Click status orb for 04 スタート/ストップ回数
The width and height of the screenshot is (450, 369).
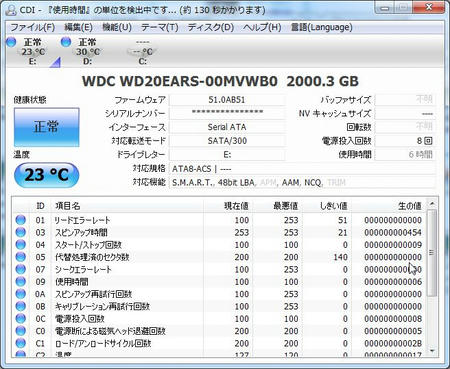click(x=21, y=244)
